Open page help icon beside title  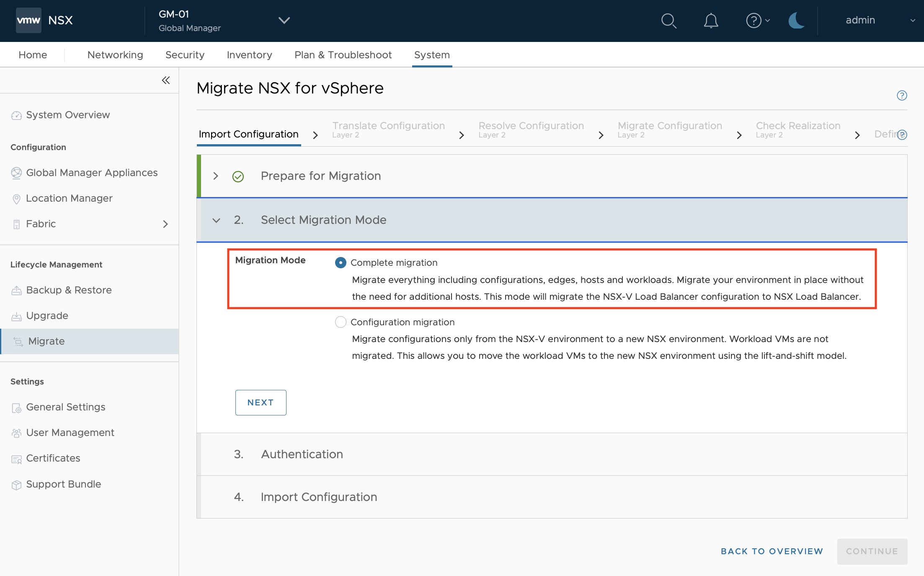click(902, 96)
